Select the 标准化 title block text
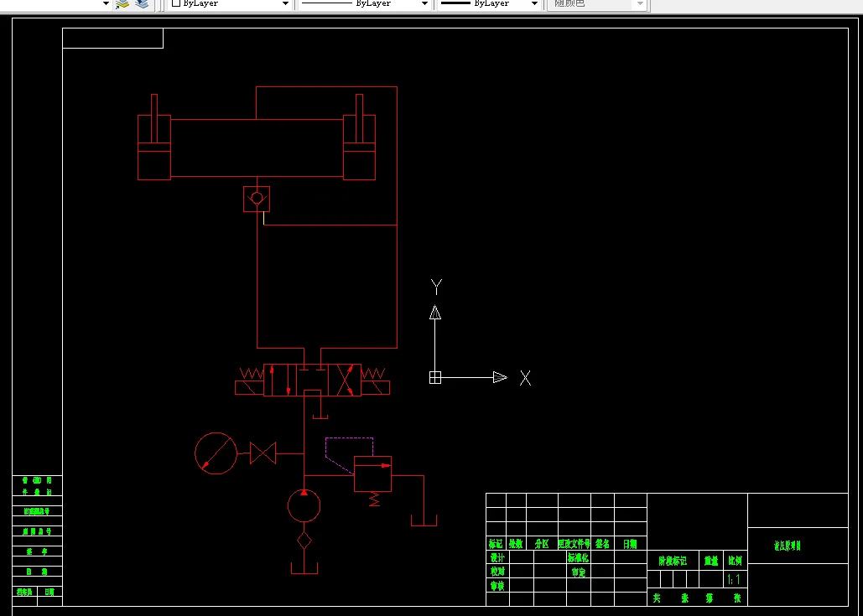 pos(578,557)
